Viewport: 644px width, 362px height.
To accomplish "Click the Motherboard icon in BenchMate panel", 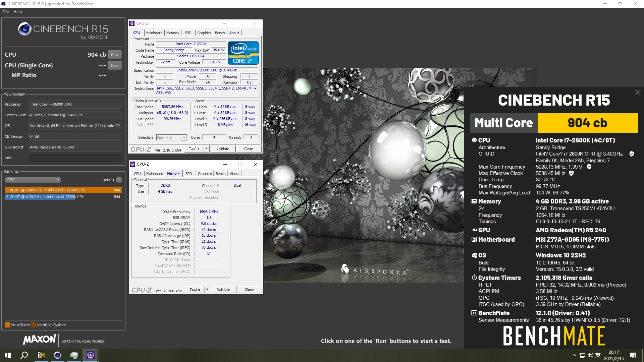I will [x=474, y=239].
